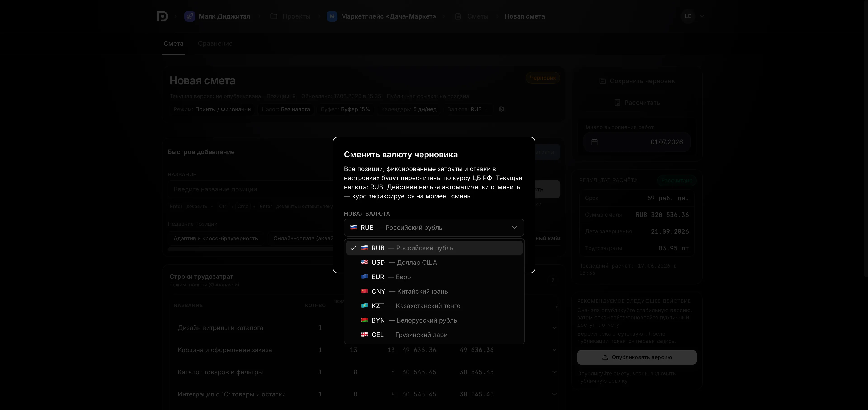Switch to the Смета tab
Viewport: 868px width, 410px height.
click(x=174, y=44)
